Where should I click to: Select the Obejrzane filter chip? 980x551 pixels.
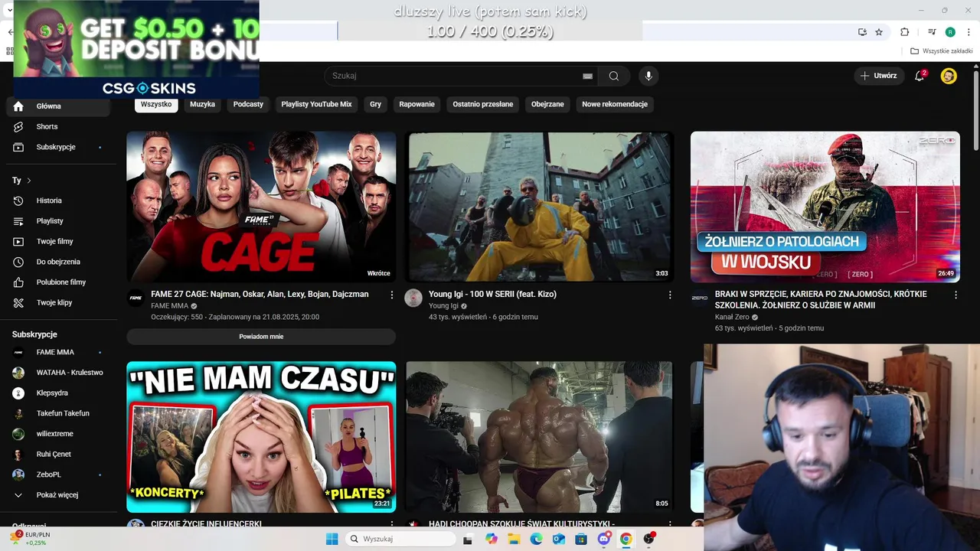tap(547, 104)
